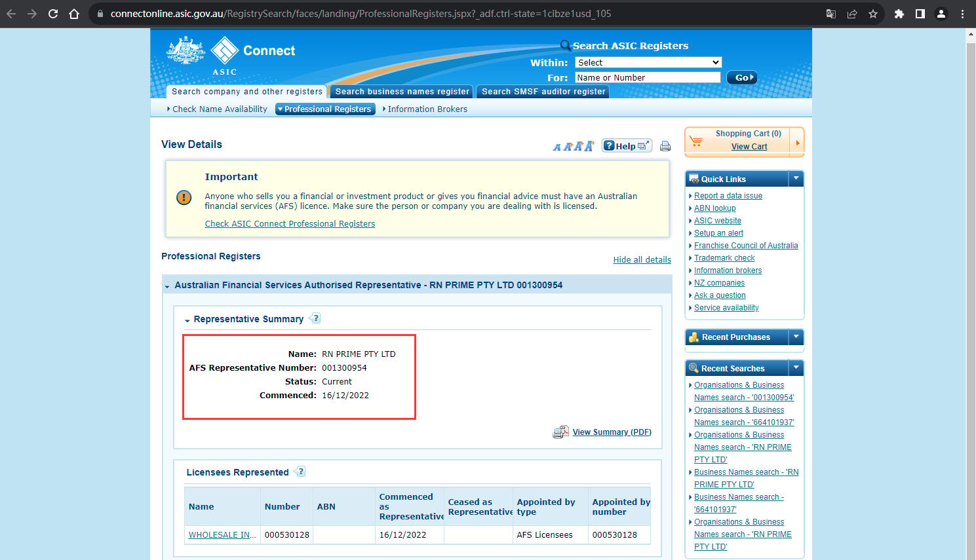Open the browser three-dot menu
Screen dimensions: 976x560
tap(962, 14)
